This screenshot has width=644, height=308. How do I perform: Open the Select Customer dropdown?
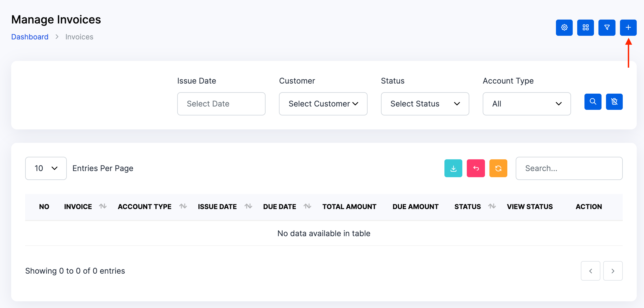323,104
